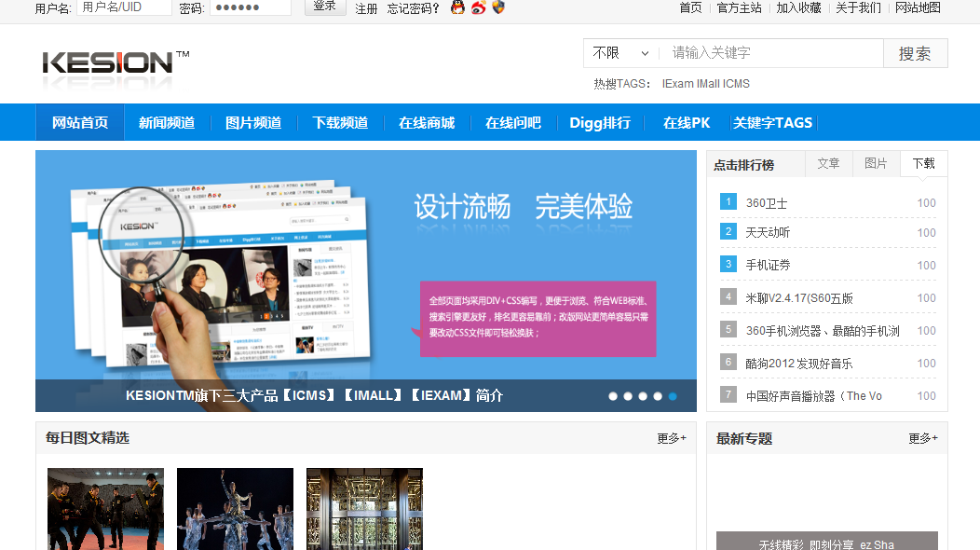Go to the Digg排行 channel

(601, 122)
